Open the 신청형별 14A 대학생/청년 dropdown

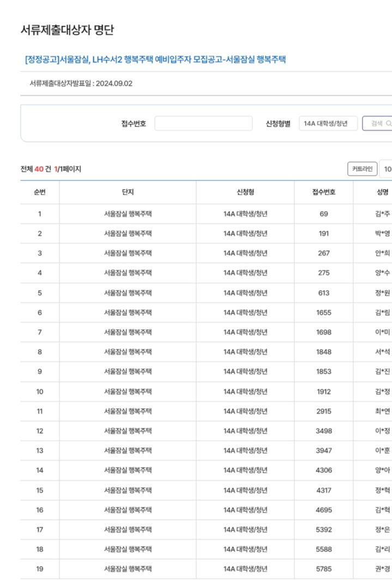(x=328, y=124)
